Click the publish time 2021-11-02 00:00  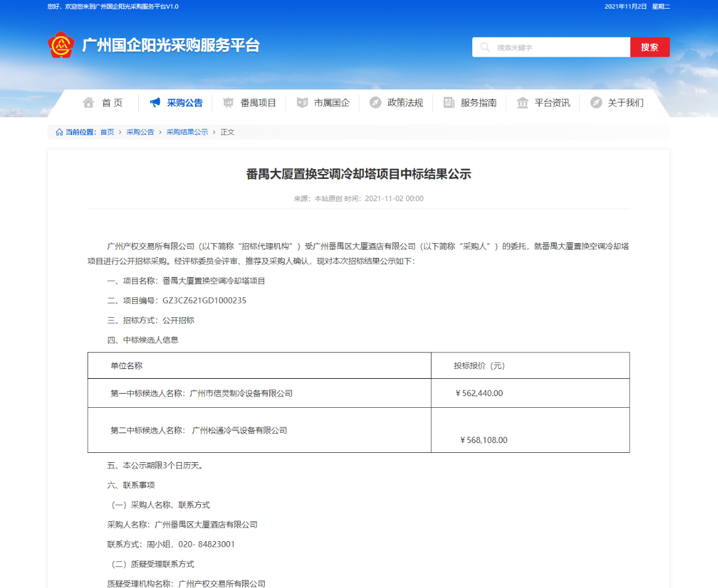[x=394, y=199]
